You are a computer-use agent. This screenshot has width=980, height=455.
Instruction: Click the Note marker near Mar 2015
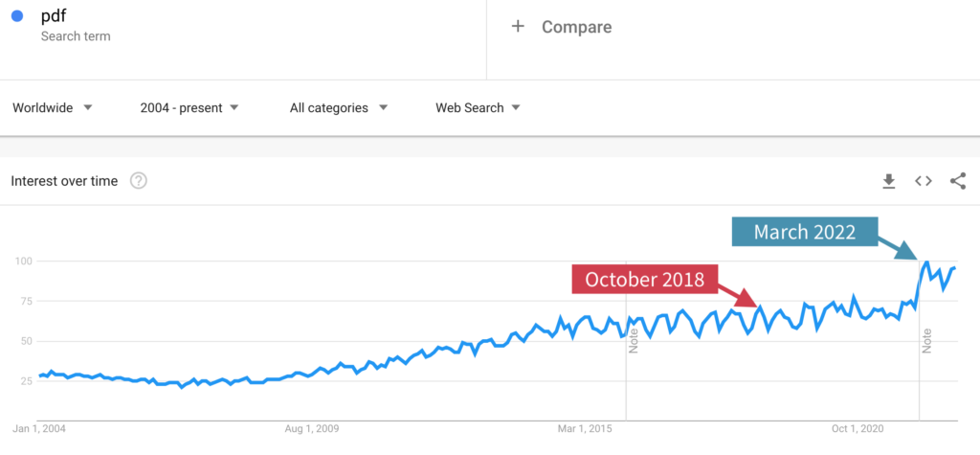[634, 341]
